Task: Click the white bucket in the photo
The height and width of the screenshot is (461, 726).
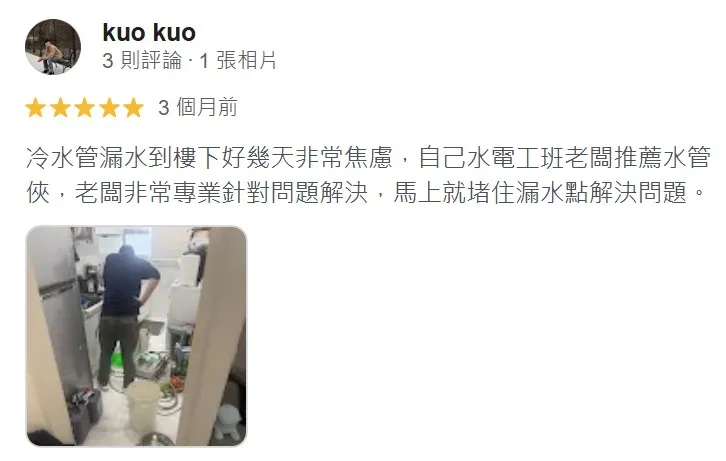Action: [x=144, y=404]
